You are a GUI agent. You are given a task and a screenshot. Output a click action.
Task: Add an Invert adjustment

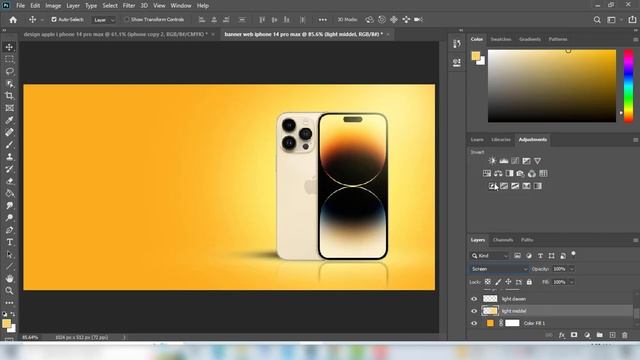point(493,186)
